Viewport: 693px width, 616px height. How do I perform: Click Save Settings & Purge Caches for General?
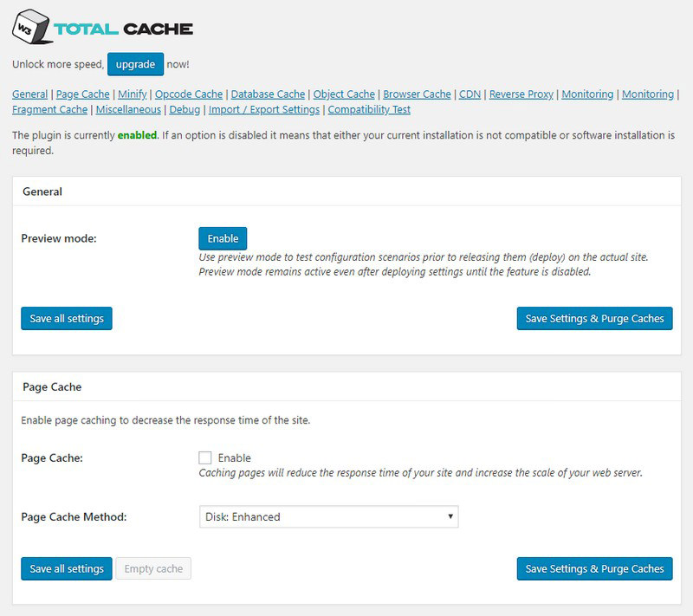coord(593,318)
